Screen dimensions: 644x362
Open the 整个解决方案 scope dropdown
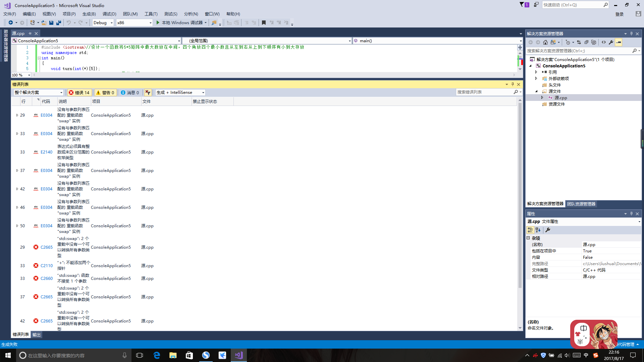pos(39,93)
